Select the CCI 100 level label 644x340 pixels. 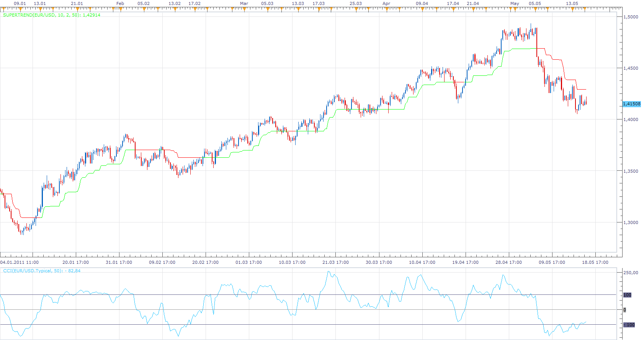coord(627,295)
